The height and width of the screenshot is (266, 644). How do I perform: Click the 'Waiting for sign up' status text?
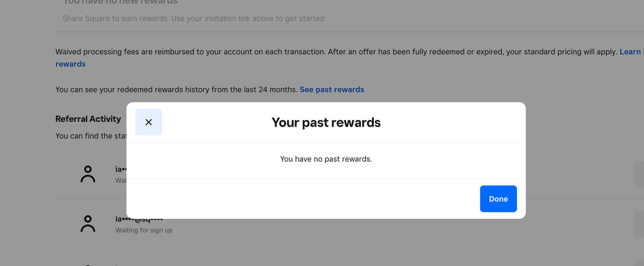coord(144,230)
